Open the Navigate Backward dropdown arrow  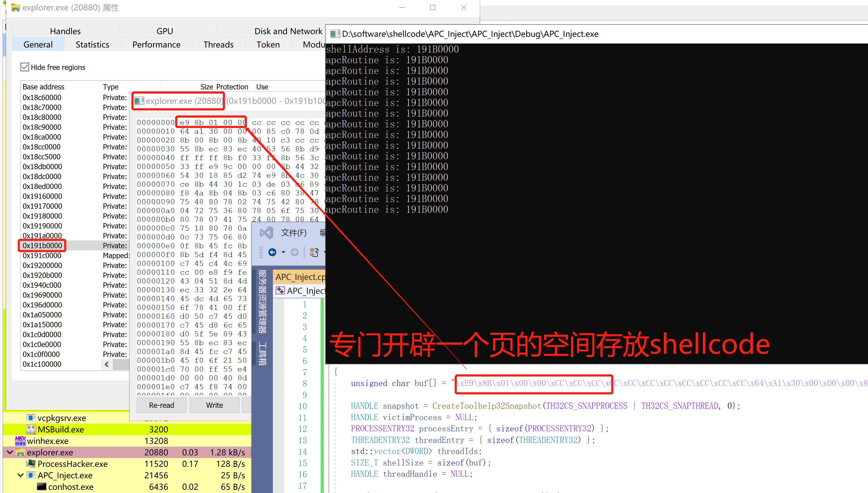pyautogui.click(x=284, y=252)
